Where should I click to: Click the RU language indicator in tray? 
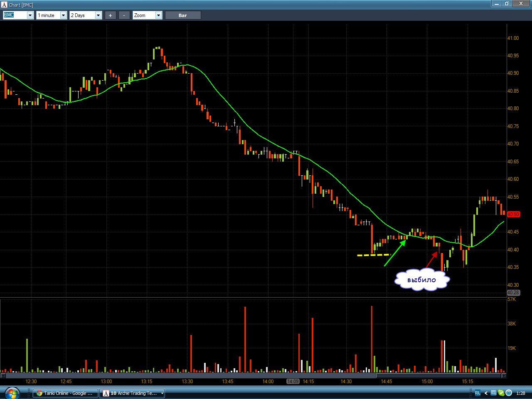478,393
